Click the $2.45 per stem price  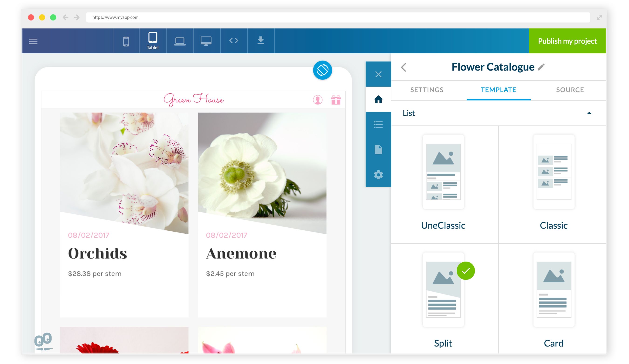tap(230, 273)
